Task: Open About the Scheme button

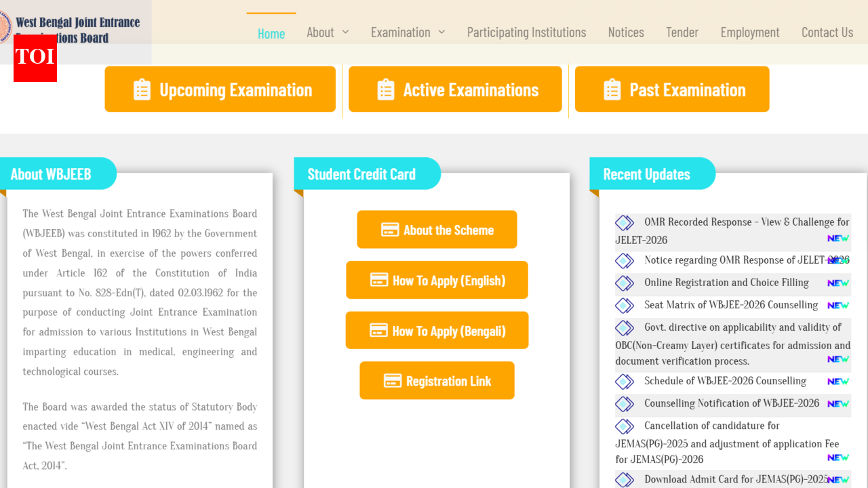Action: point(437,230)
